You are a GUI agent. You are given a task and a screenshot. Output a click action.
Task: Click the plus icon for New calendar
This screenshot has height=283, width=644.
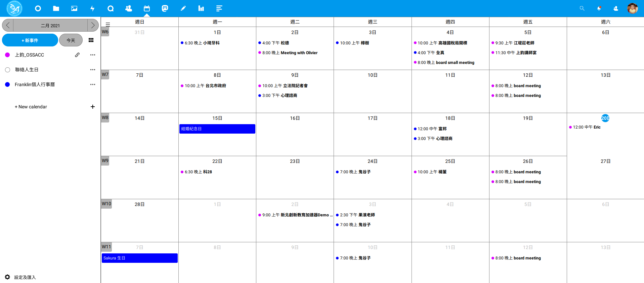coord(93,107)
